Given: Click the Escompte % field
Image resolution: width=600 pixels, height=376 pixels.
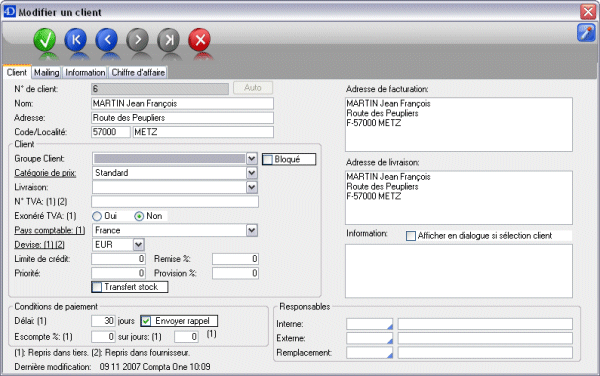Looking at the screenshot, I should click(103, 337).
